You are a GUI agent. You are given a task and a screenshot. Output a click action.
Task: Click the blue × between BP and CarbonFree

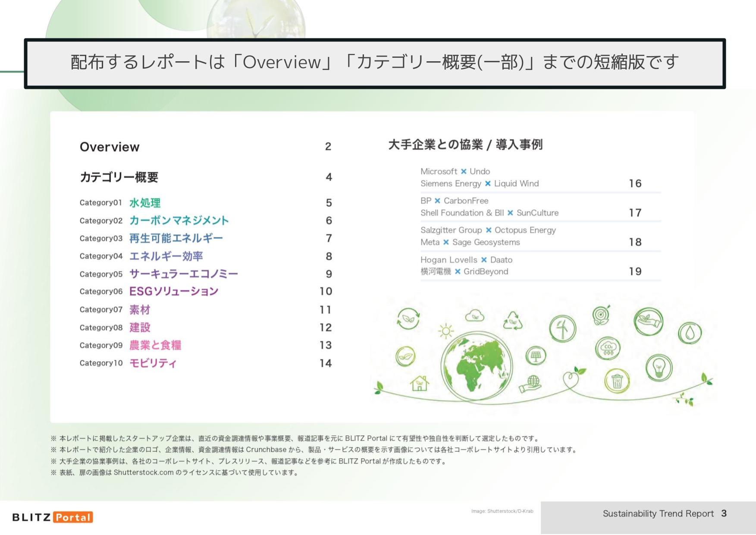[x=437, y=201]
